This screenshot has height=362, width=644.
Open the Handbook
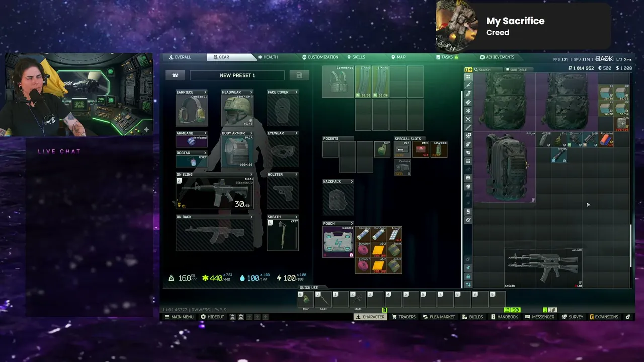coord(504,317)
